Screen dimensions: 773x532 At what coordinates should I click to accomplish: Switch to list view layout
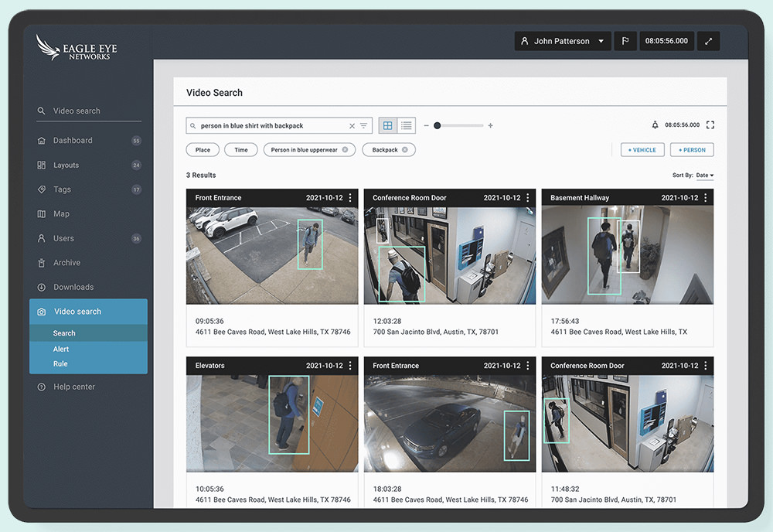pyautogui.click(x=407, y=125)
